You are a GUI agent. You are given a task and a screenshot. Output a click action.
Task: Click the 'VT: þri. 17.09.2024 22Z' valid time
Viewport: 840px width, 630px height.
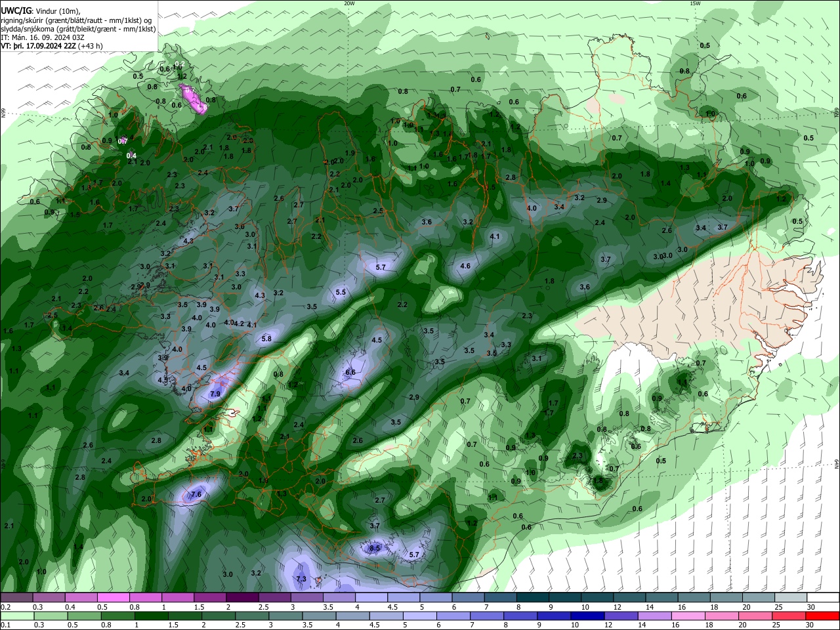pyautogui.click(x=38, y=46)
